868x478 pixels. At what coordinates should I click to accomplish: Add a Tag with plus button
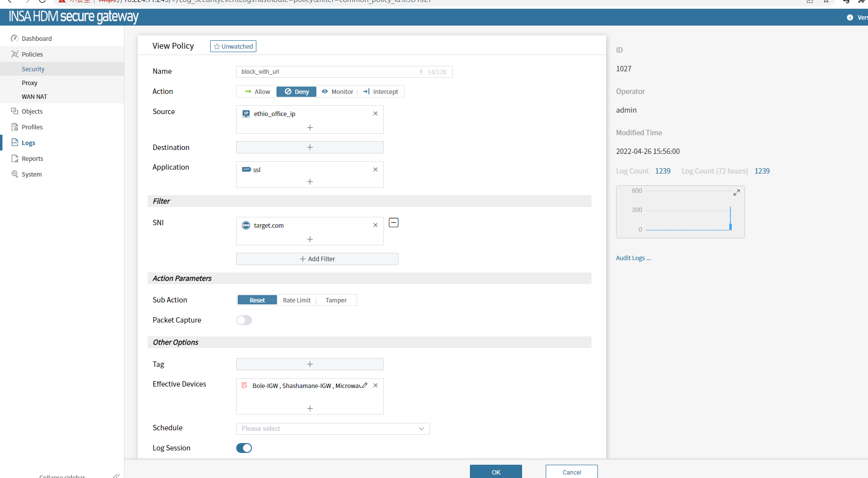[x=310, y=364]
